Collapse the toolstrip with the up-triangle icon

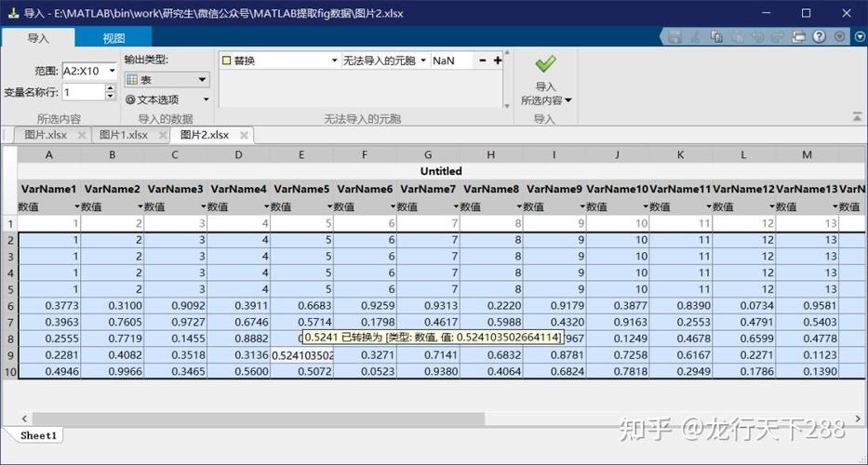point(857,116)
